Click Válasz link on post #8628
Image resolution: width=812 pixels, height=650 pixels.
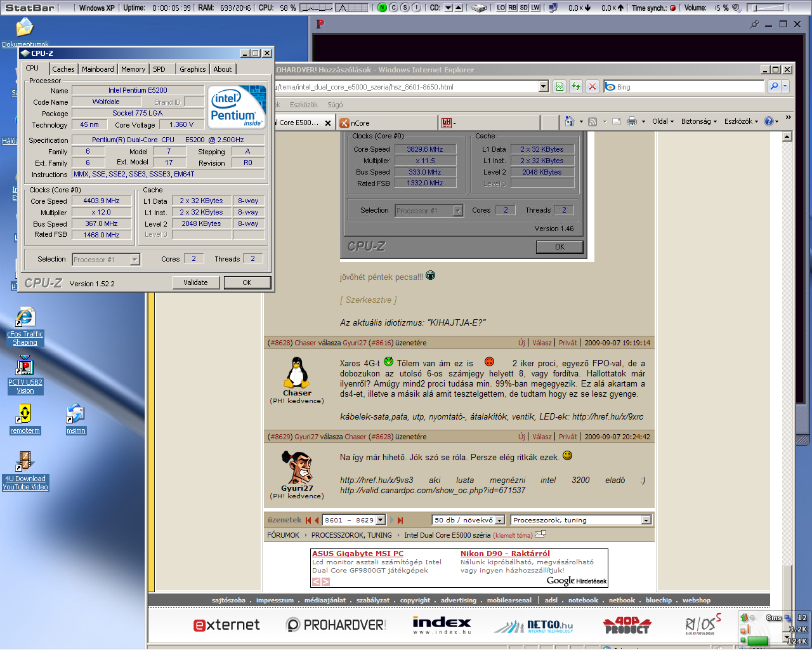point(542,343)
